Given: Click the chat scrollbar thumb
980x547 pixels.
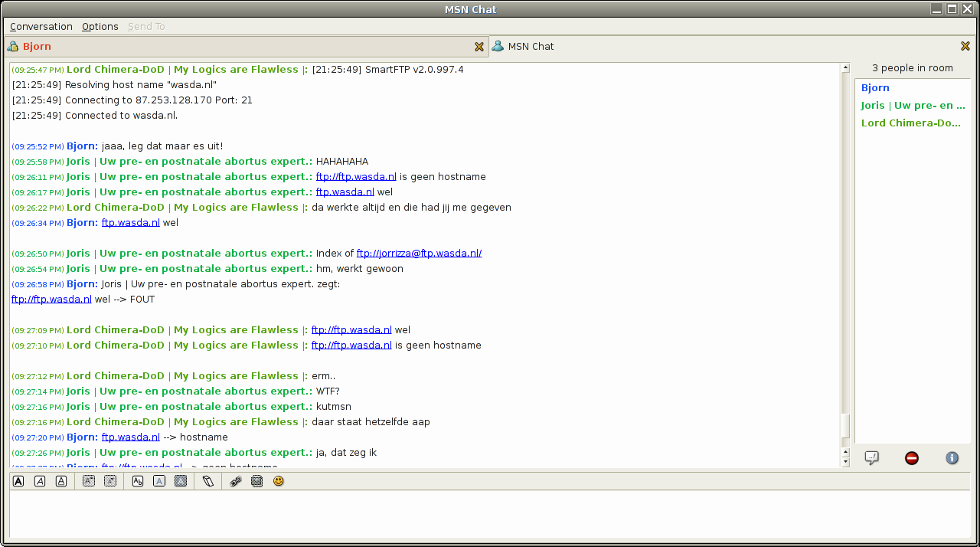Looking at the screenshot, I should [x=845, y=427].
